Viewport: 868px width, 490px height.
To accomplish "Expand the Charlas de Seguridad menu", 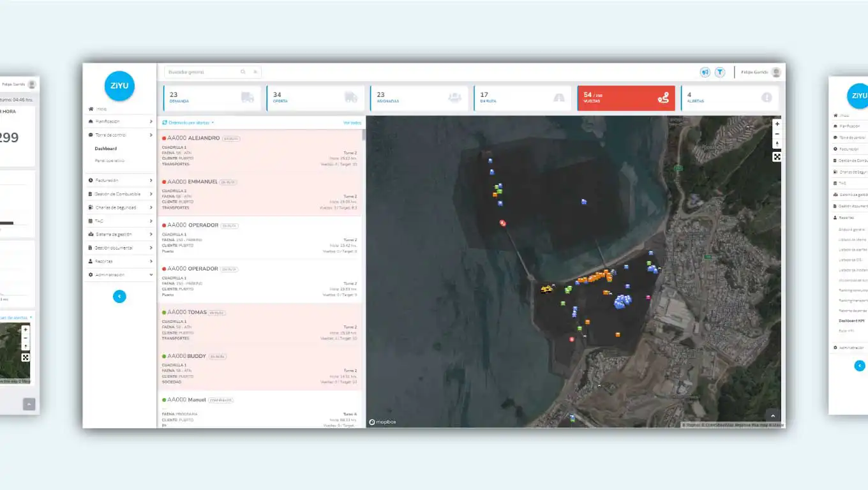I will [119, 207].
